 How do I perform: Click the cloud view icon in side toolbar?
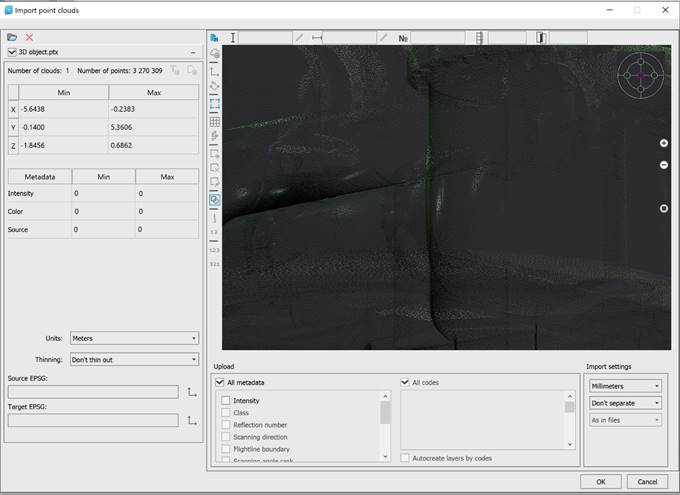215,54
